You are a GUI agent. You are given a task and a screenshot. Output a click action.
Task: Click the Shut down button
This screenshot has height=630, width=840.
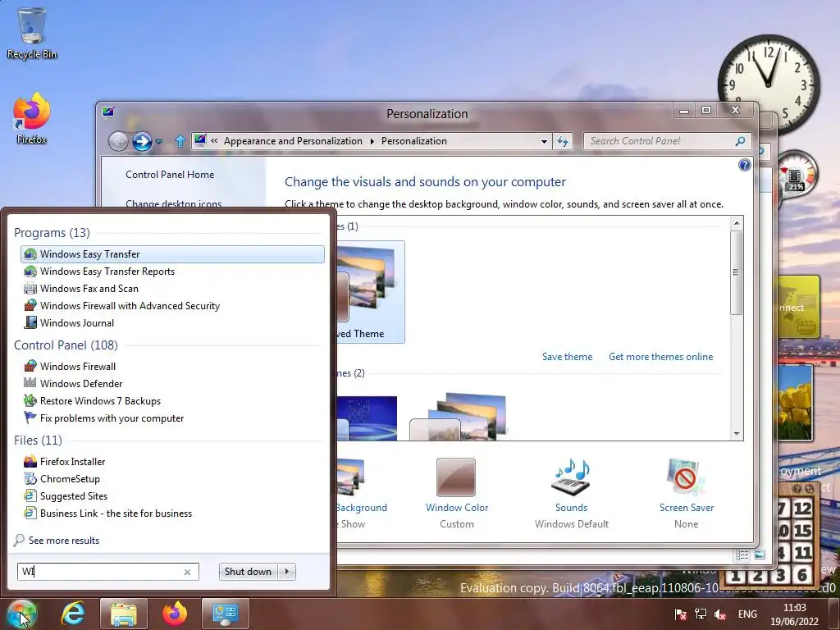tap(248, 572)
